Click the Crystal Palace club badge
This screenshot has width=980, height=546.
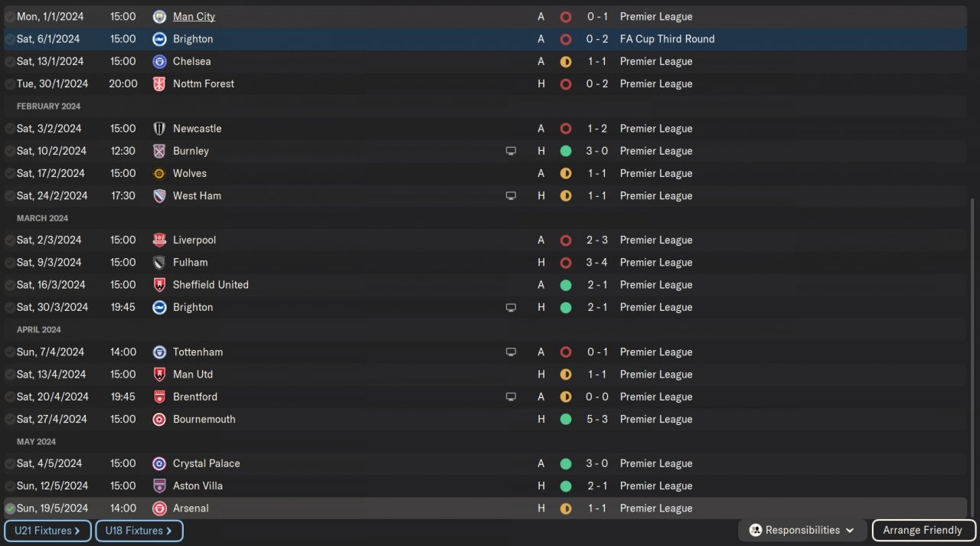tap(159, 464)
